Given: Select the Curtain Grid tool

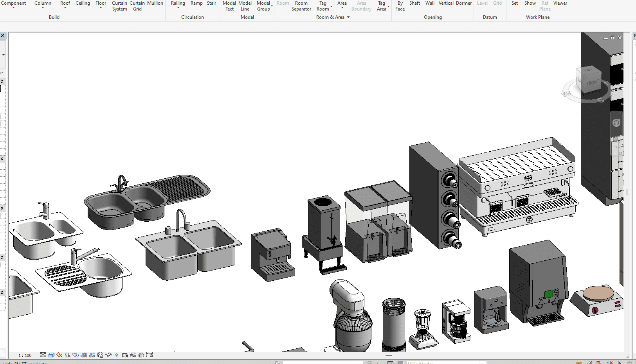Looking at the screenshot, I should coord(137,6).
